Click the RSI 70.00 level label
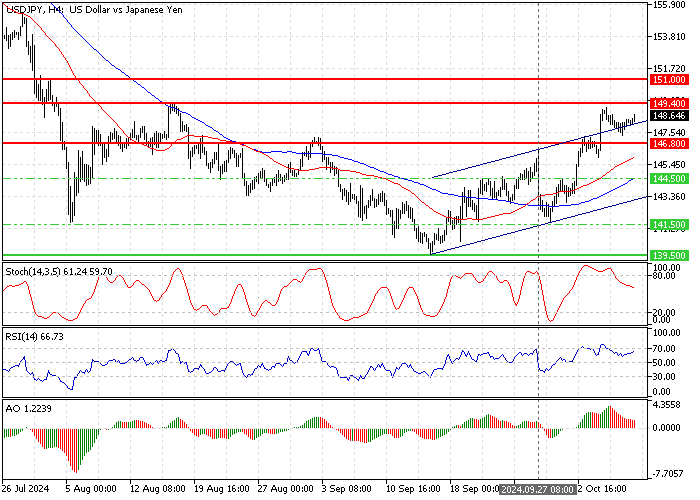Image resolution: width=700 pixels, height=500 pixels. coord(664,348)
